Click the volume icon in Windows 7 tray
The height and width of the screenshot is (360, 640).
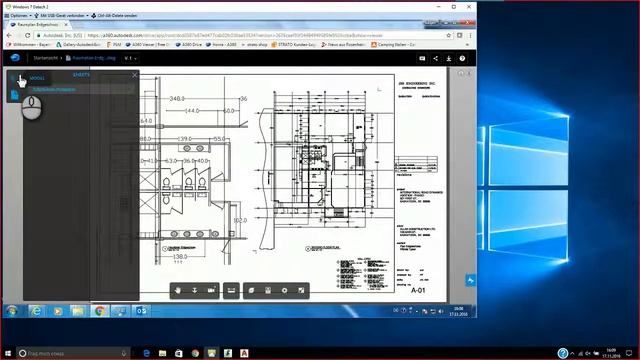click(x=441, y=311)
